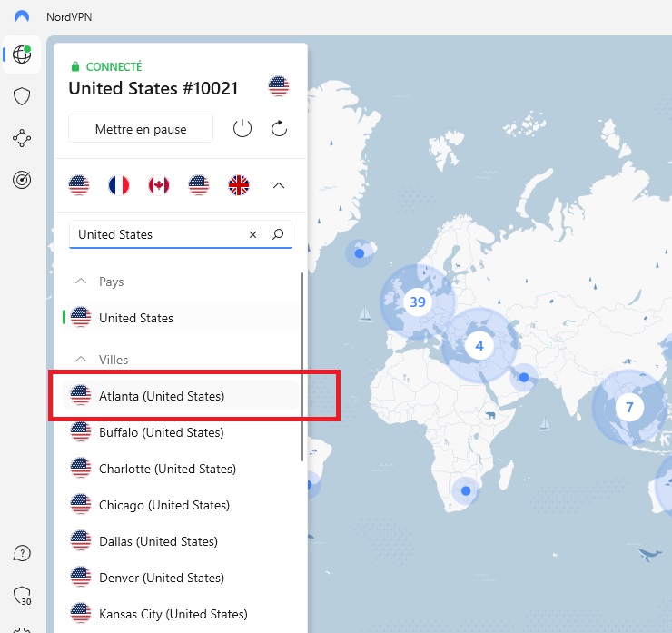Image resolution: width=672 pixels, height=633 pixels.
Task: Click the South Africa server dot on the map
Action: point(466,490)
